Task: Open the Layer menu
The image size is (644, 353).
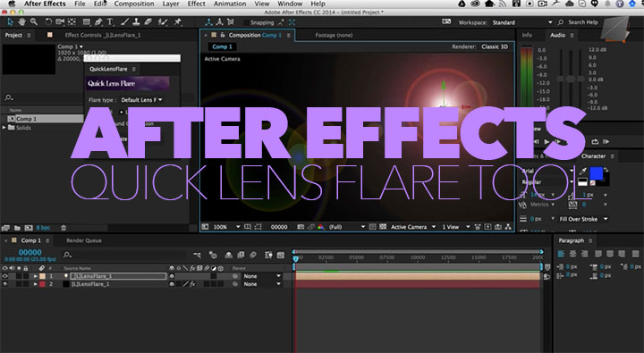Action: [x=171, y=4]
